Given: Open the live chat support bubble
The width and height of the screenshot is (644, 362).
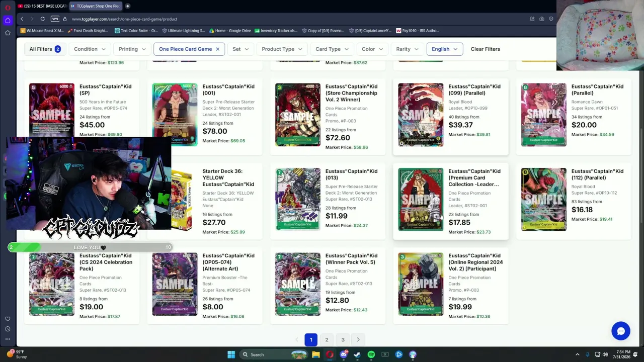Looking at the screenshot, I should 621,331.
